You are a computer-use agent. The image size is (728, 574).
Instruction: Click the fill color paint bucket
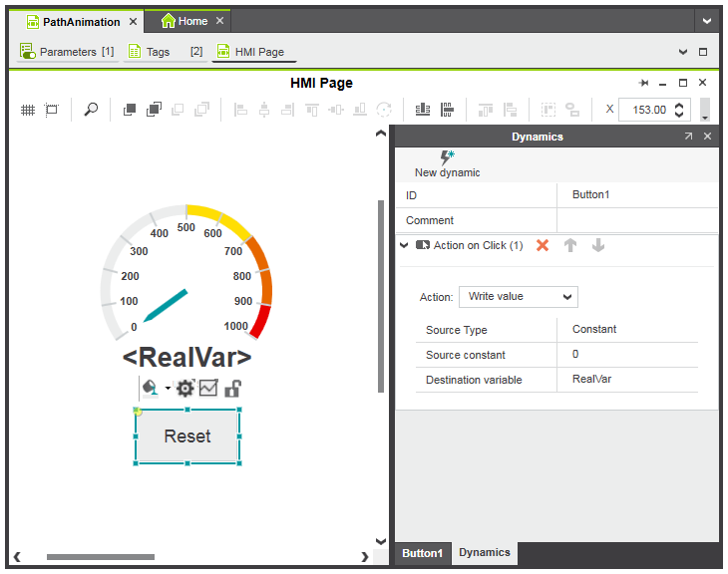tap(150, 389)
